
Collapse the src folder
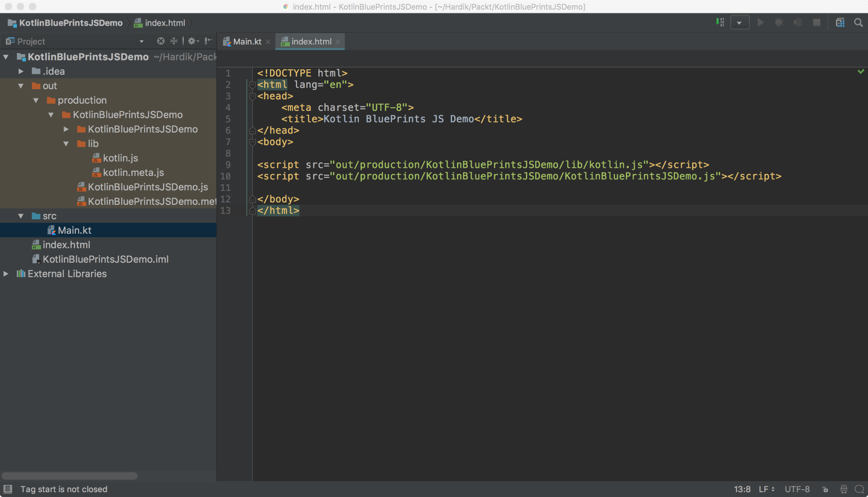click(x=21, y=216)
